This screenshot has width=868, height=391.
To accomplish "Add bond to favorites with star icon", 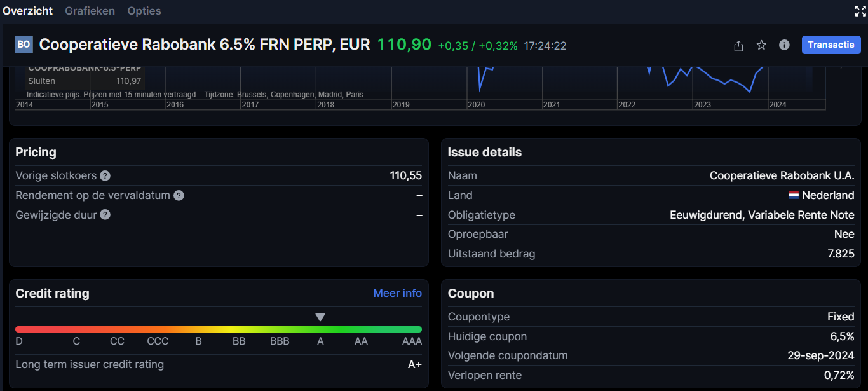I will pos(761,45).
